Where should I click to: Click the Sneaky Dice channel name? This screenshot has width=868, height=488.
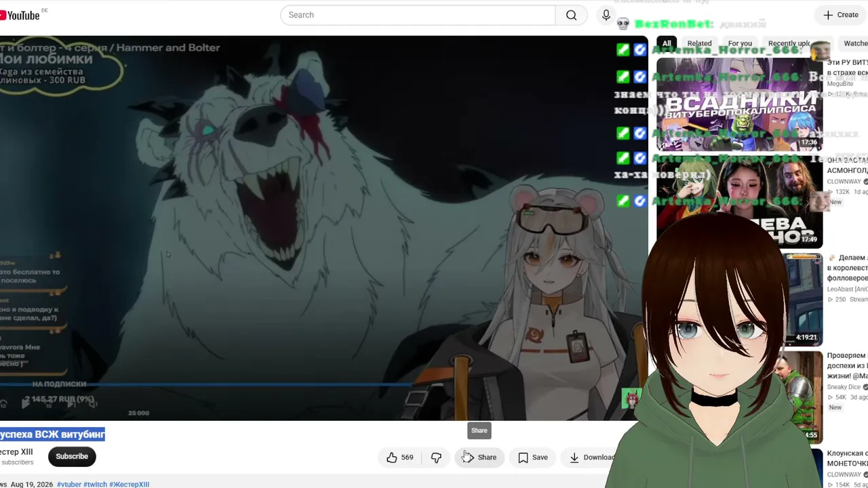coord(844,387)
